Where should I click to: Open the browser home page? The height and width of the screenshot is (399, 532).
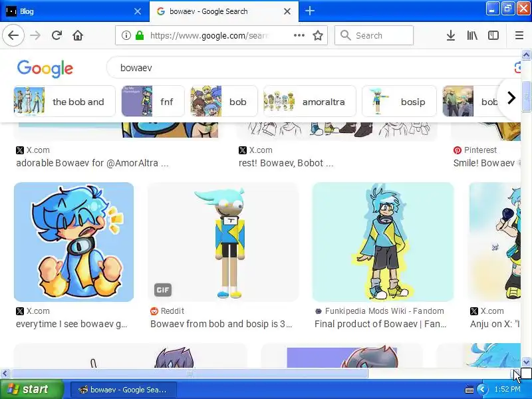78,35
